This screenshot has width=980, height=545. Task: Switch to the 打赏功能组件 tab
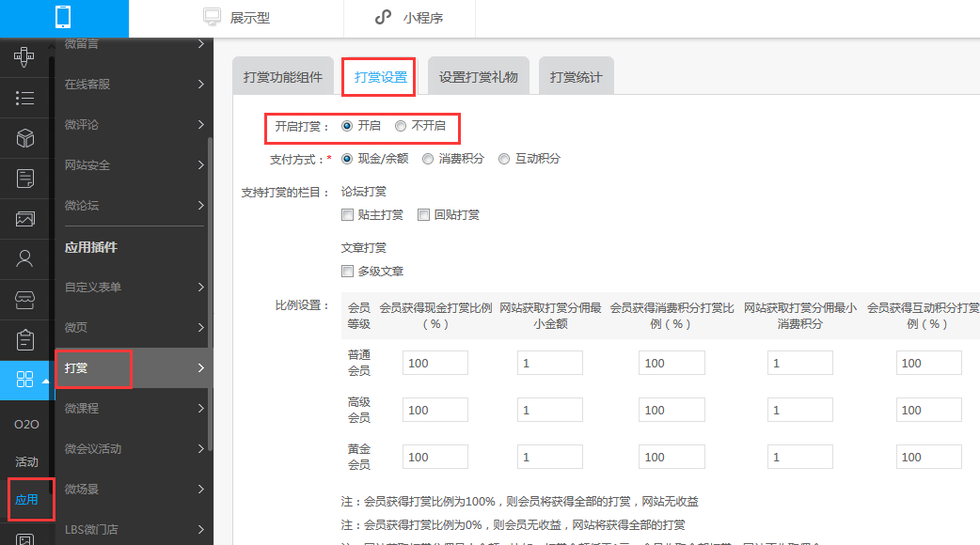point(283,76)
